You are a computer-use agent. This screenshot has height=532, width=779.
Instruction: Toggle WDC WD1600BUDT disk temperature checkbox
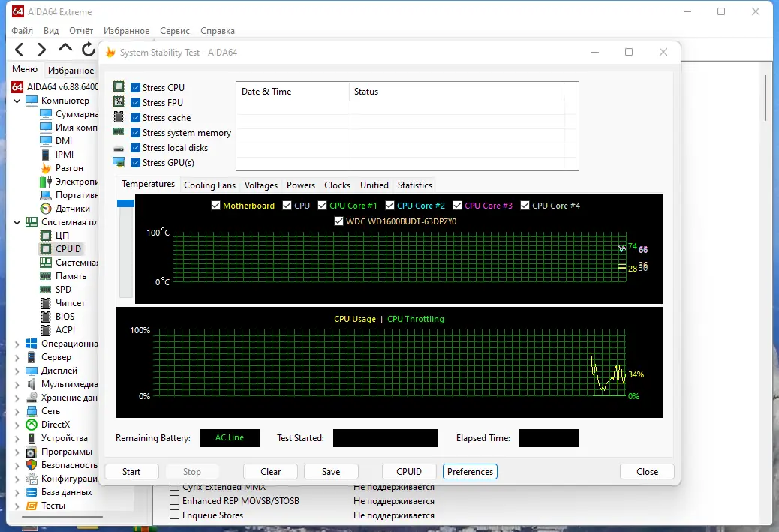(338, 221)
